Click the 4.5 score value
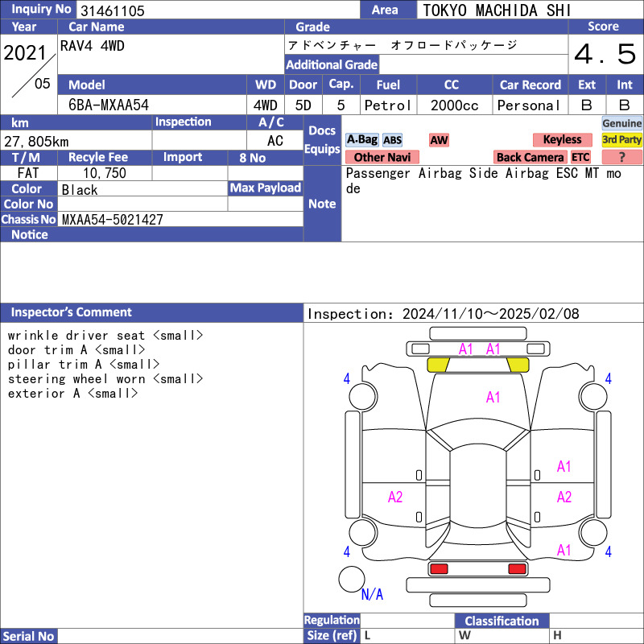This screenshot has height=644, width=644. (605, 55)
